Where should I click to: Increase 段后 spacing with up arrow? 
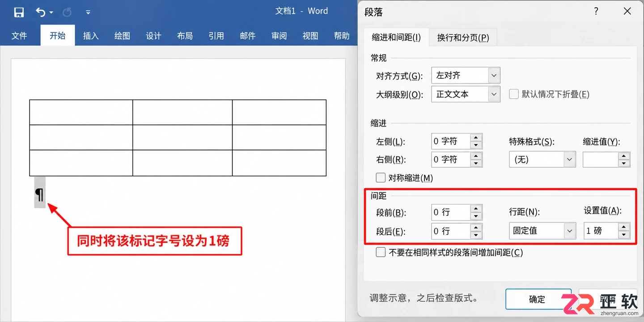pyautogui.click(x=476, y=227)
